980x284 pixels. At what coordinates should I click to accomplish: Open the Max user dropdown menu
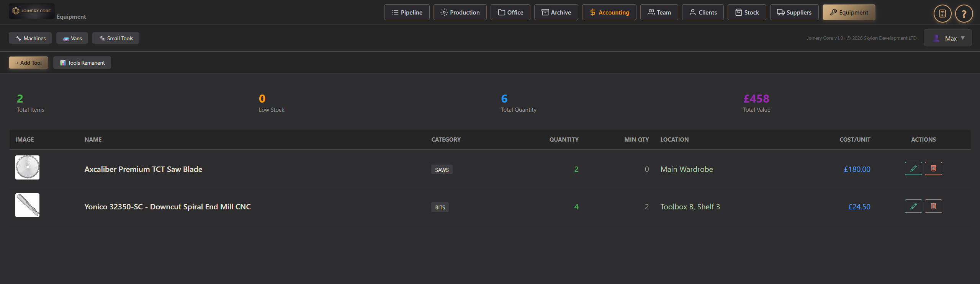pos(947,38)
